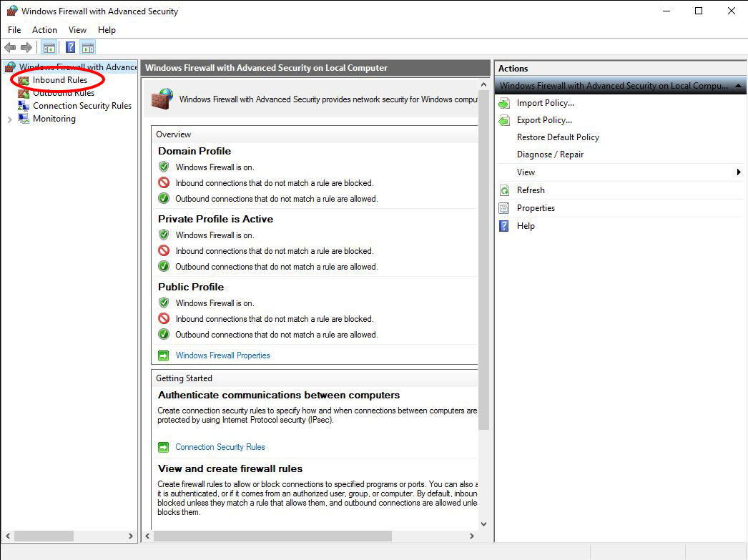
Task: Click the title bar application icon
Action: point(12,11)
